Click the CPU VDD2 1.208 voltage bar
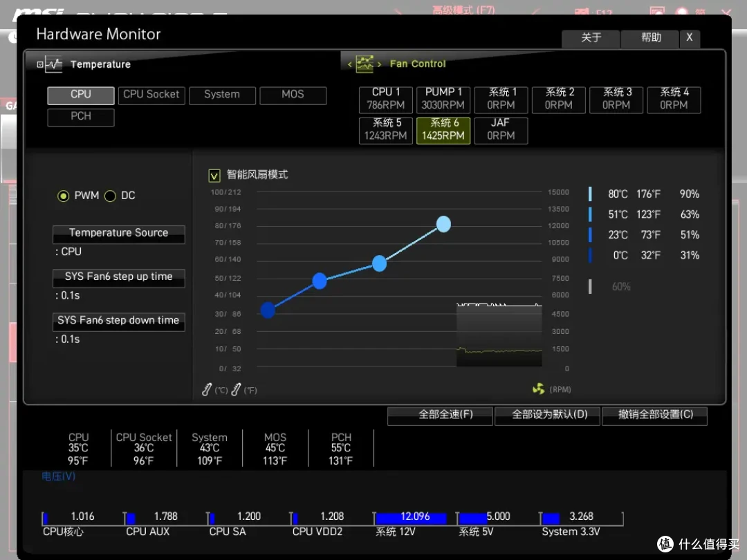747x560 pixels. [x=331, y=518]
